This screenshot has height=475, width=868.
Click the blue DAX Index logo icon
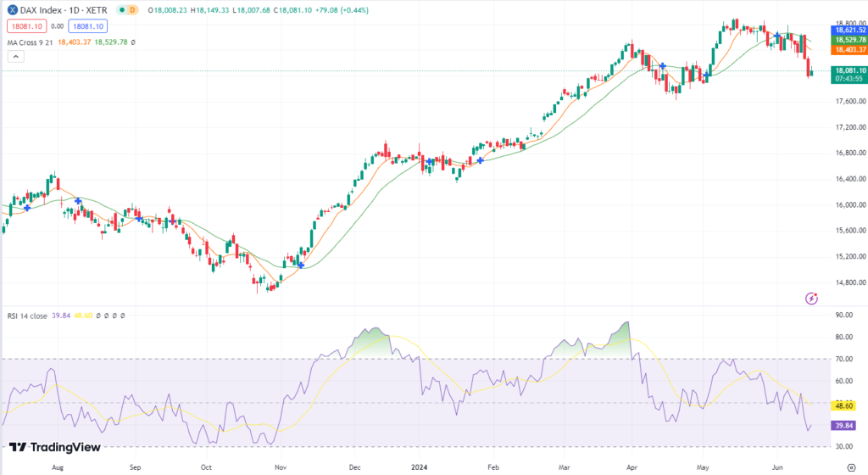point(12,10)
